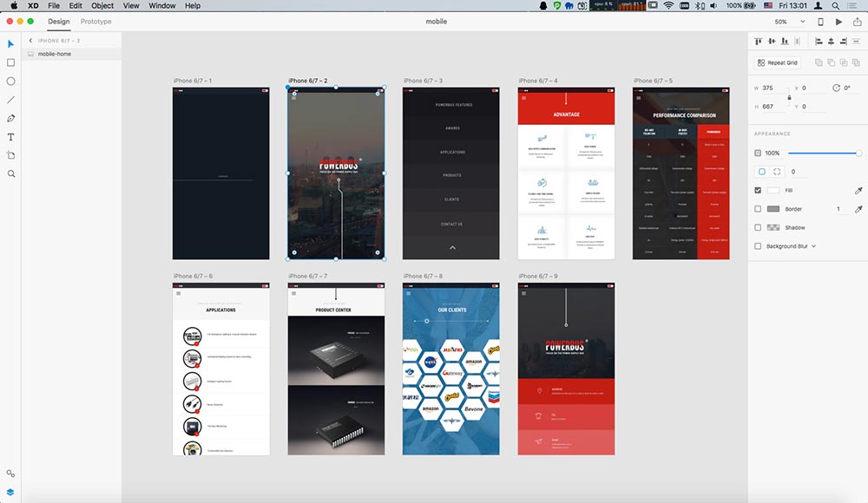Open the Object menu
This screenshot has width=868, height=503.
tap(102, 5)
